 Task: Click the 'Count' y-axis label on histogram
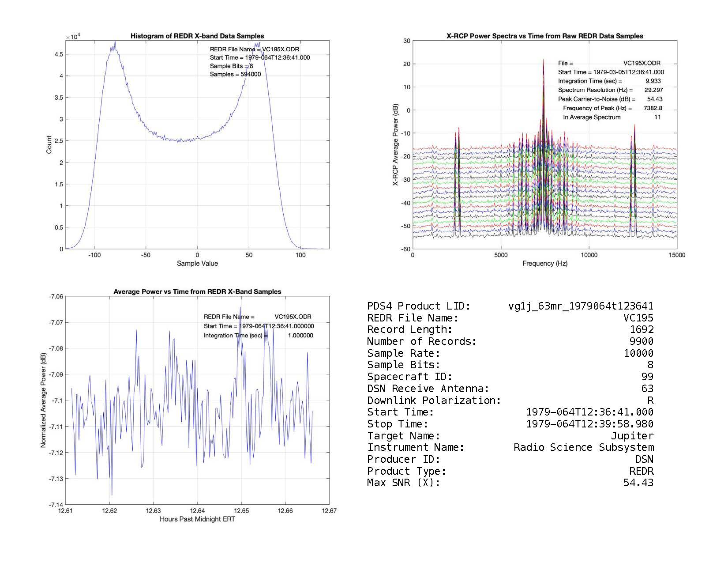click(x=49, y=145)
